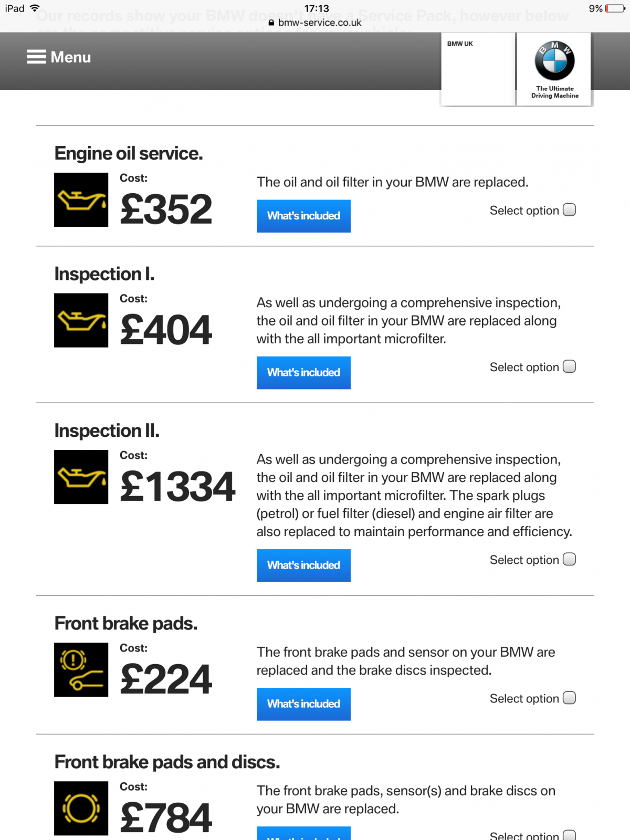This screenshot has width=630, height=840.
Task: Tick Select option for Inspection II
Action: point(569,559)
